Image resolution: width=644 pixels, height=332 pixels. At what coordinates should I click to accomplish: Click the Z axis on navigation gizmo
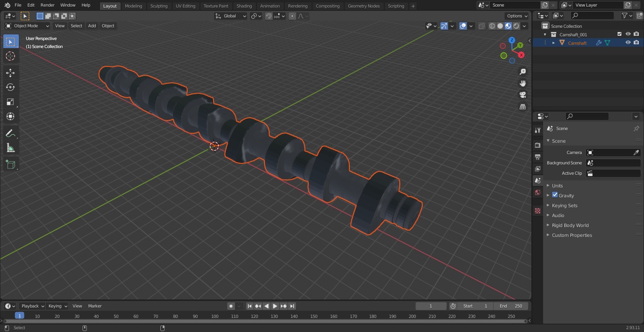pos(512,40)
